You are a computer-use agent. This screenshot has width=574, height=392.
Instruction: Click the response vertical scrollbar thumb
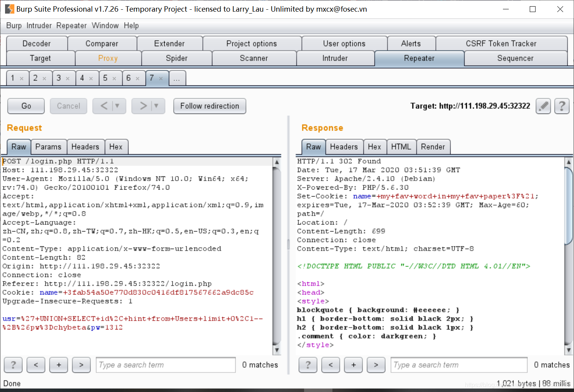pos(569,206)
